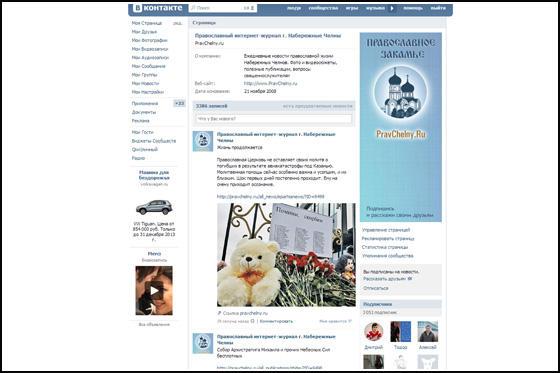Open the teddy bear memorial photo
Viewport: 560px width, 373px height.
pos(286,255)
